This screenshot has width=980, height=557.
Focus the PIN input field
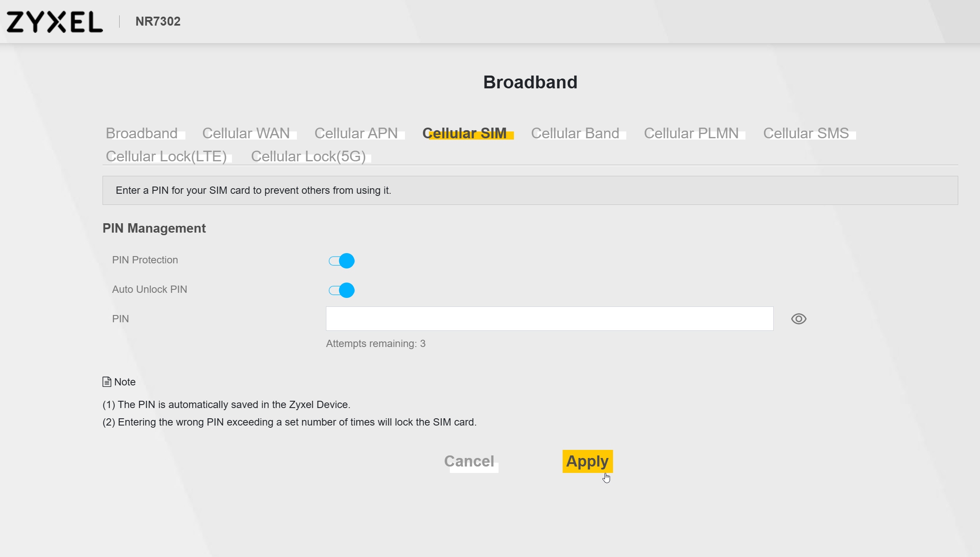pyautogui.click(x=549, y=318)
